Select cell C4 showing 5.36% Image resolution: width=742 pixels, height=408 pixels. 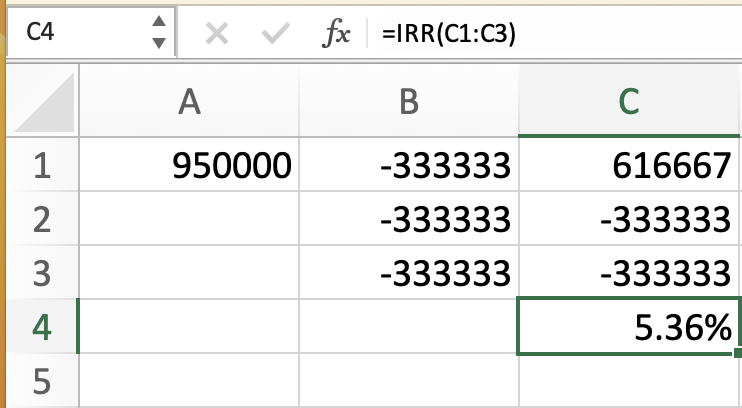(x=629, y=326)
